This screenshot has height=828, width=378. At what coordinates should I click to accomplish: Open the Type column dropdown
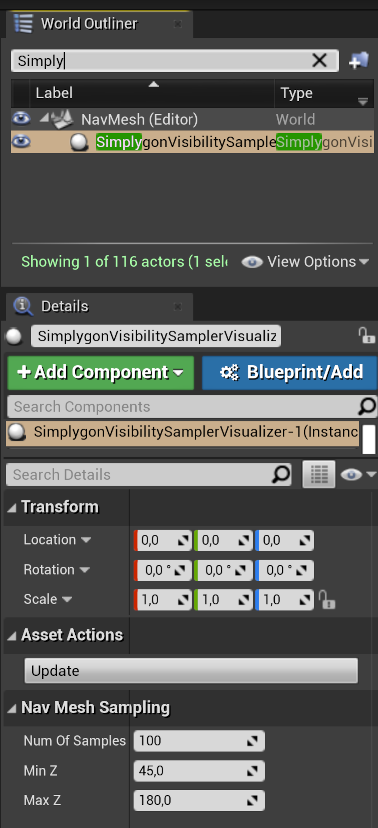(x=363, y=101)
